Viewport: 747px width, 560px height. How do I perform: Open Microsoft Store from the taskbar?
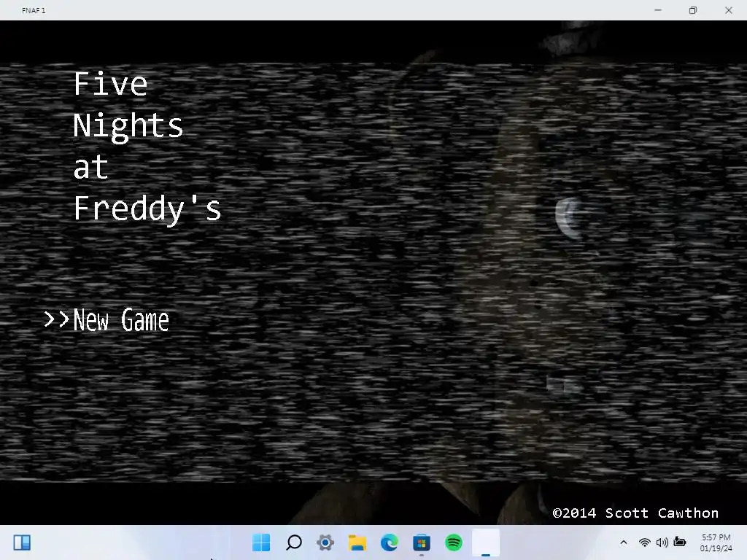(x=422, y=542)
